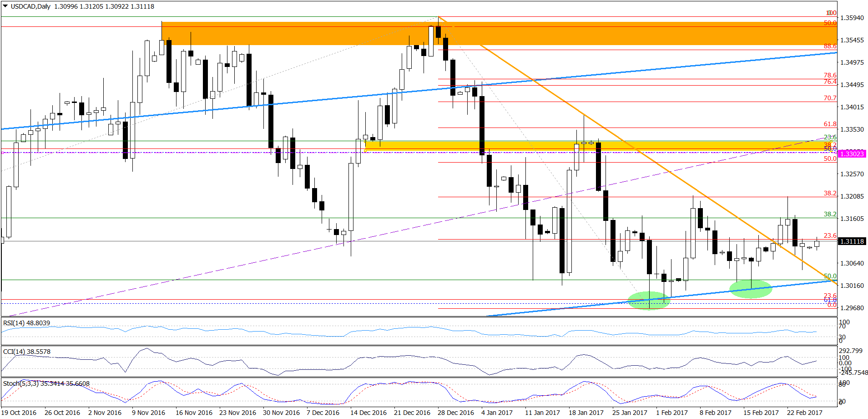This screenshot has height=419, width=868.
Task: Click the 26 Oct 2016 date label
Action: [62, 413]
